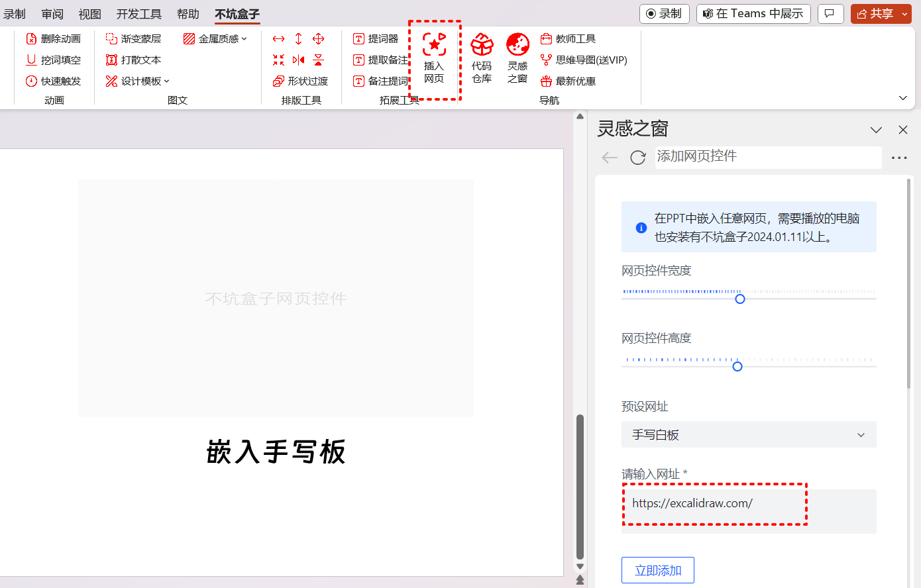Click the back arrow in 灵感之窗 pane
This screenshot has height=588, width=921.
click(610, 157)
